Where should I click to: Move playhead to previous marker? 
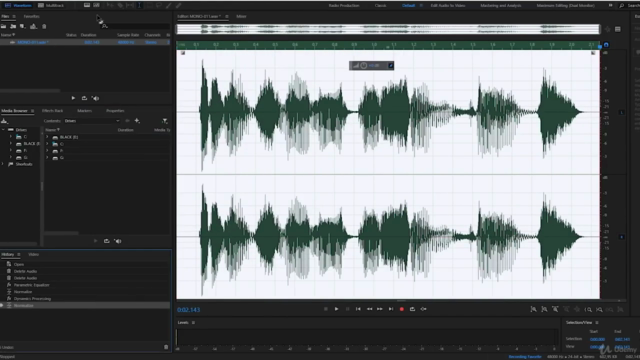point(358,309)
